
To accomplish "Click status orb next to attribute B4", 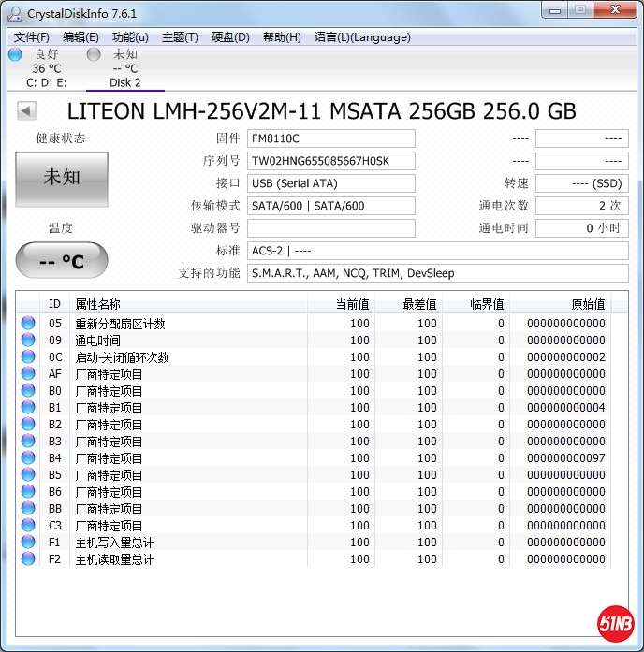I will tap(28, 458).
